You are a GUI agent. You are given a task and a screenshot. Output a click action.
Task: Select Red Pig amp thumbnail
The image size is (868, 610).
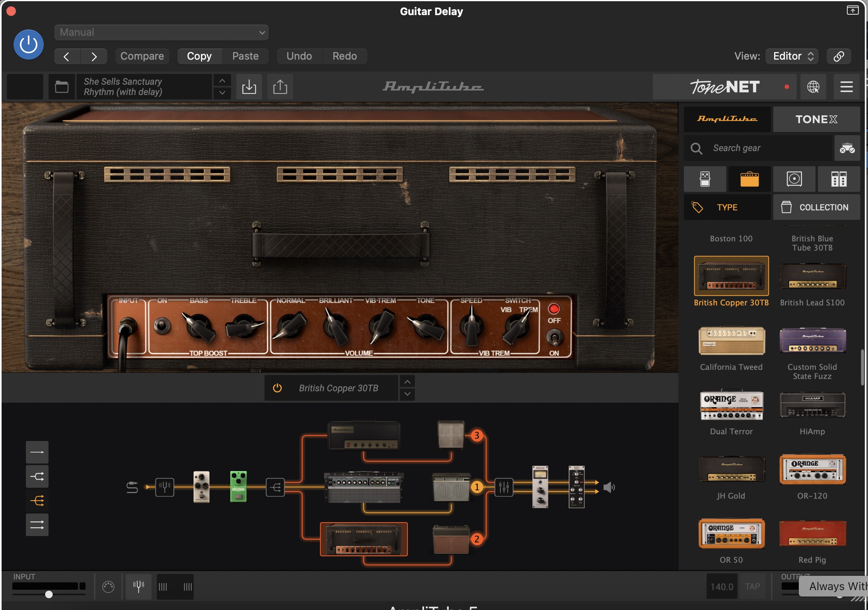(812, 534)
